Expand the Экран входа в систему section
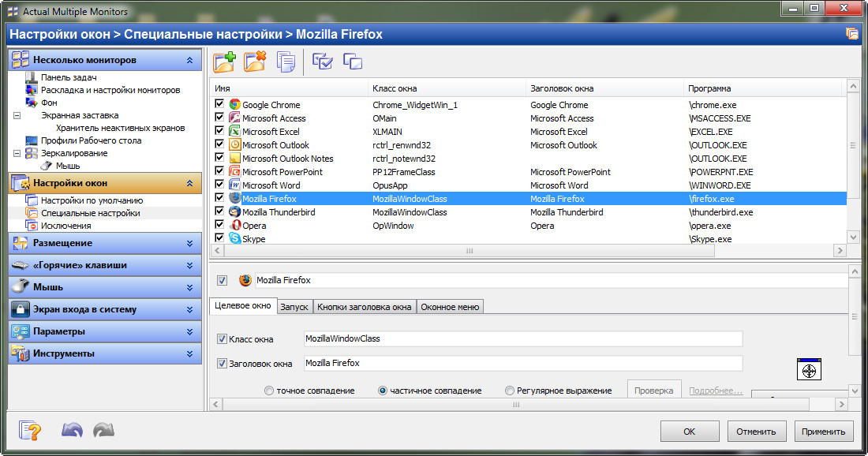The height and width of the screenshot is (456, 868). [190, 309]
